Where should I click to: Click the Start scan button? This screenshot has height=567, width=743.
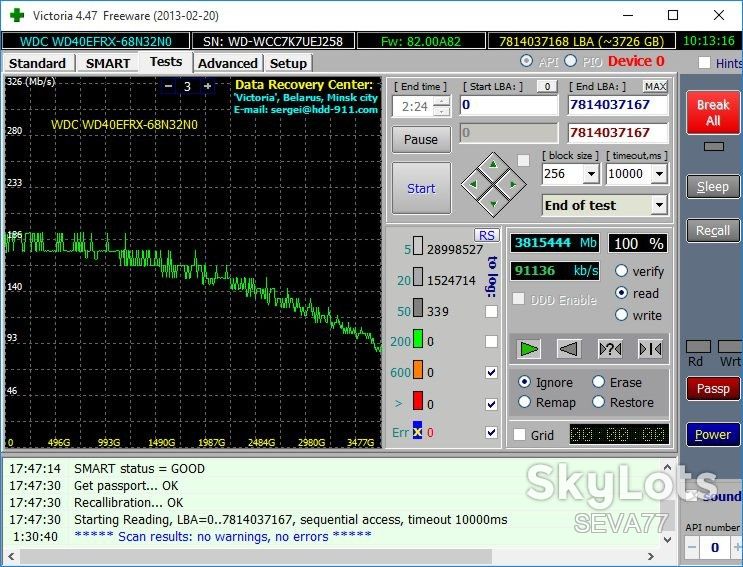421,188
